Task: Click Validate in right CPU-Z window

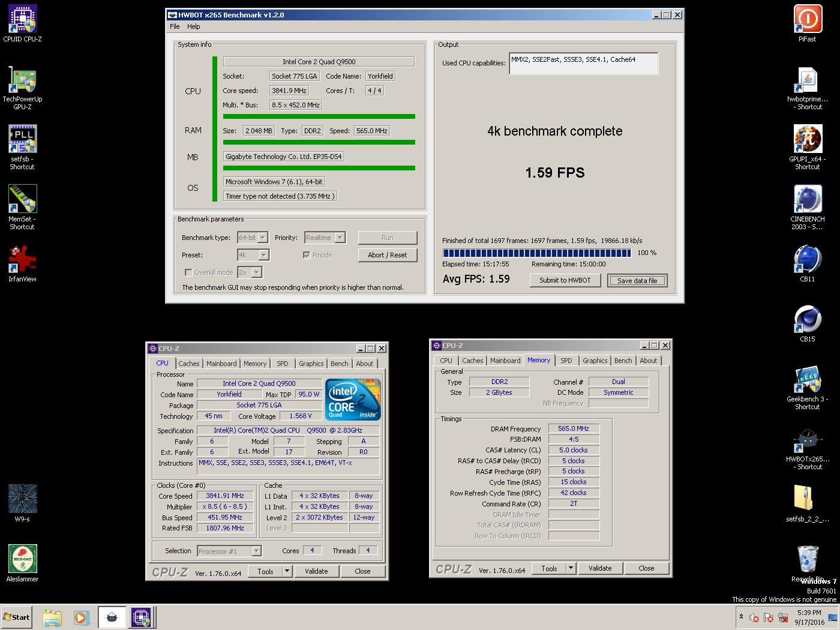Action: coord(600,568)
